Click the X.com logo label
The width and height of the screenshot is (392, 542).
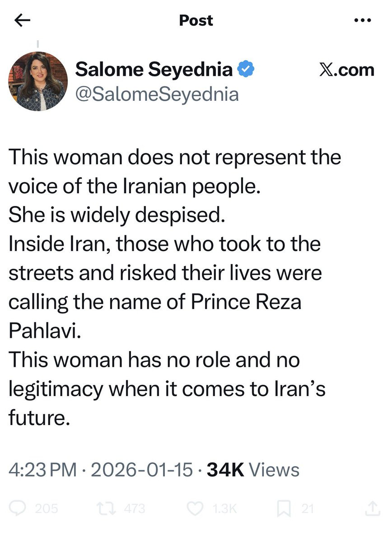click(x=346, y=70)
